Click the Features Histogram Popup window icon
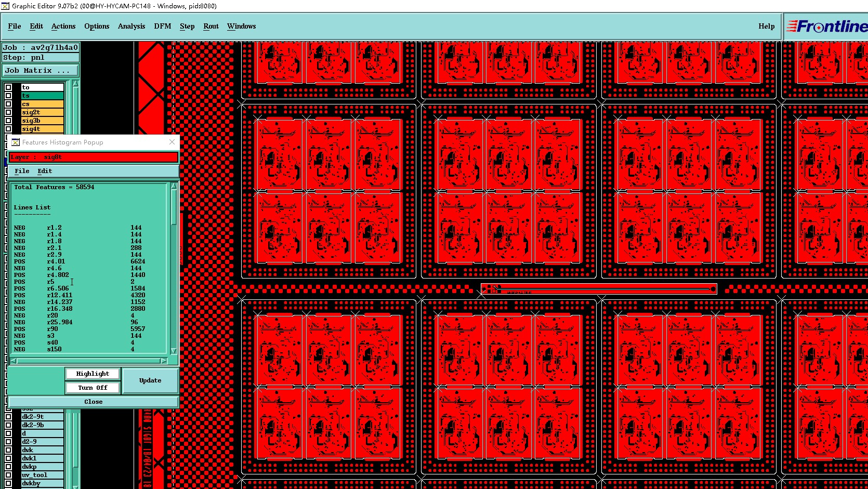This screenshot has width=868, height=489. tap(16, 142)
